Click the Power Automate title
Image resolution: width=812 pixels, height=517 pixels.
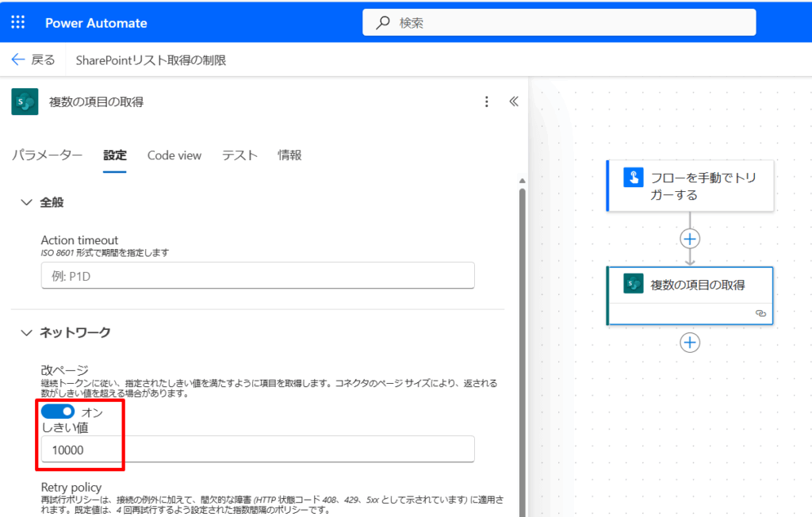coord(96,23)
